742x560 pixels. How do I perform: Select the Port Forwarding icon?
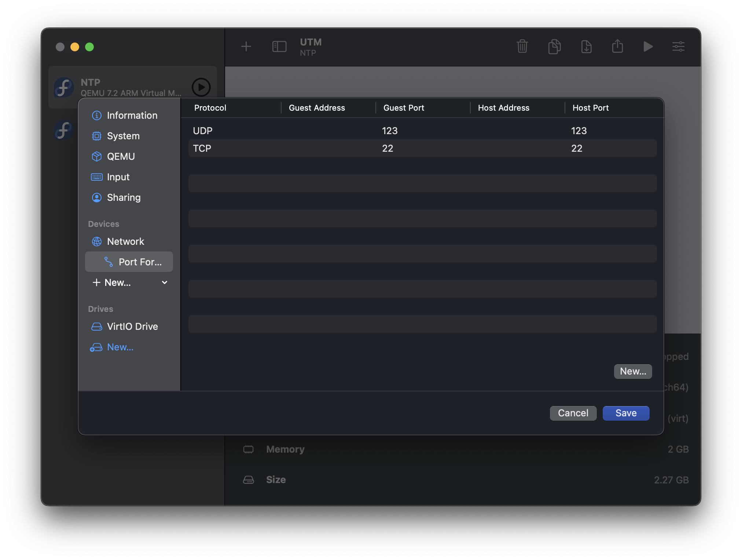[x=108, y=261]
